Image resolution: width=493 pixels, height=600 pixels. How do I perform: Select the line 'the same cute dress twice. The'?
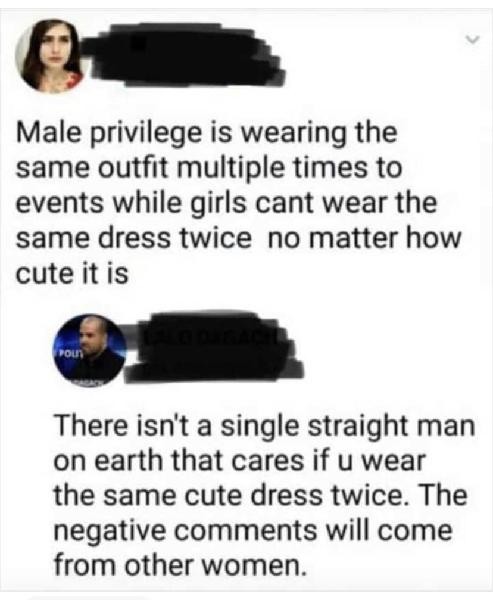click(x=261, y=496)
